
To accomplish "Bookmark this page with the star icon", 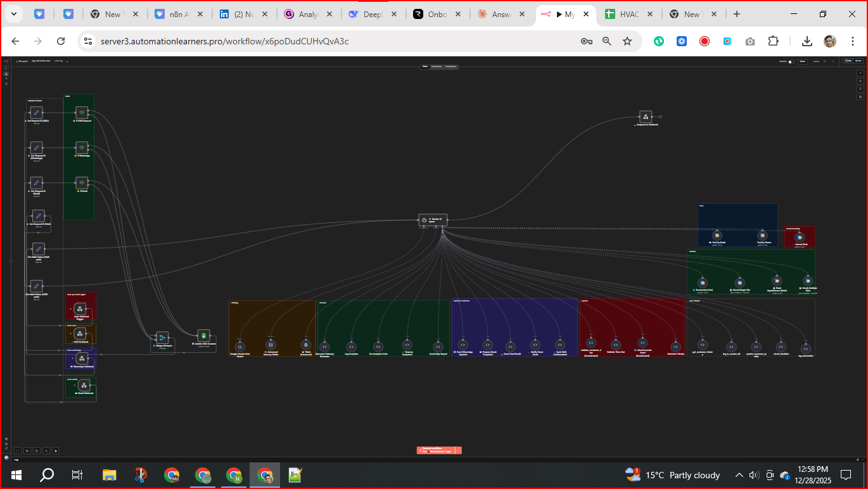I will 627,41.
